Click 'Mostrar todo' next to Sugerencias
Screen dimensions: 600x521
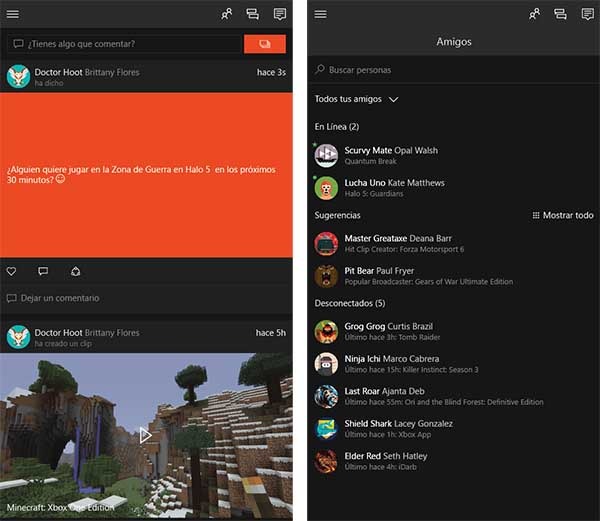point(563,215)
